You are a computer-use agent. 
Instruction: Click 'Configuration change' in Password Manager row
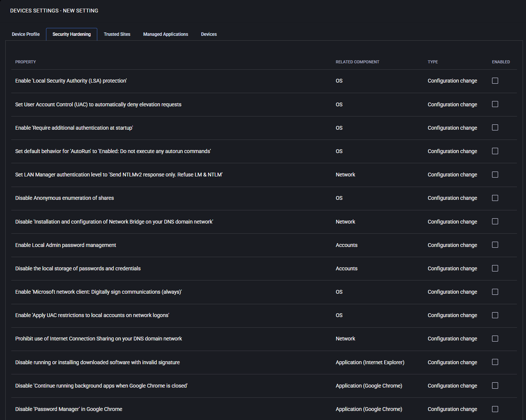[x=452, y=409]
